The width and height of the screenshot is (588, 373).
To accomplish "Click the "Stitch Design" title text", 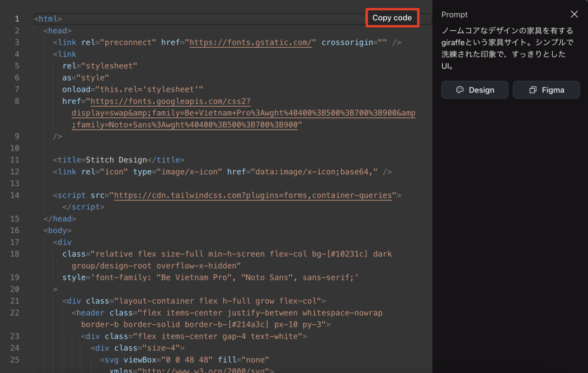I will (116, 160).
